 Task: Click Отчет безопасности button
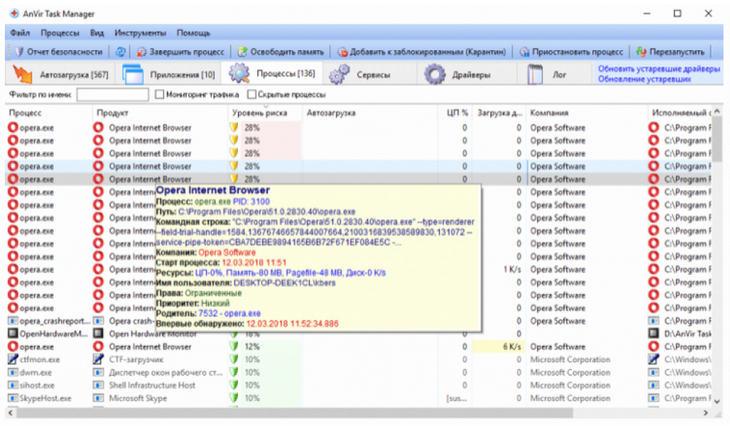[59, 52]
